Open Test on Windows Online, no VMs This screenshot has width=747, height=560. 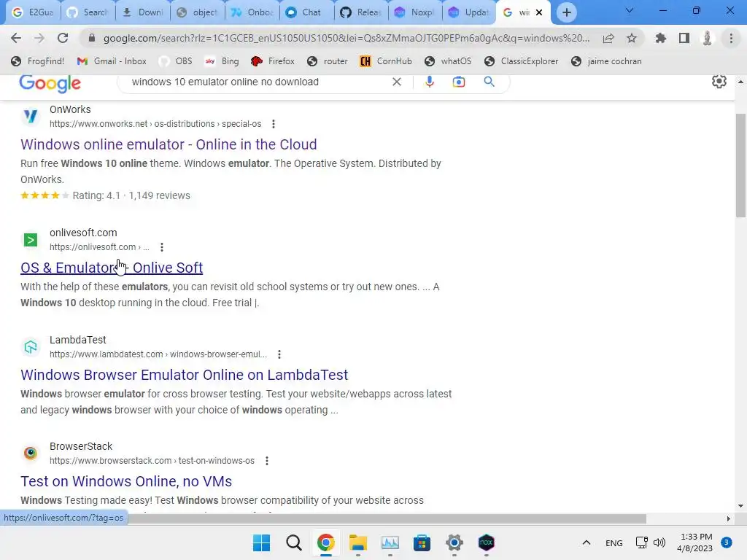point(126,481)
